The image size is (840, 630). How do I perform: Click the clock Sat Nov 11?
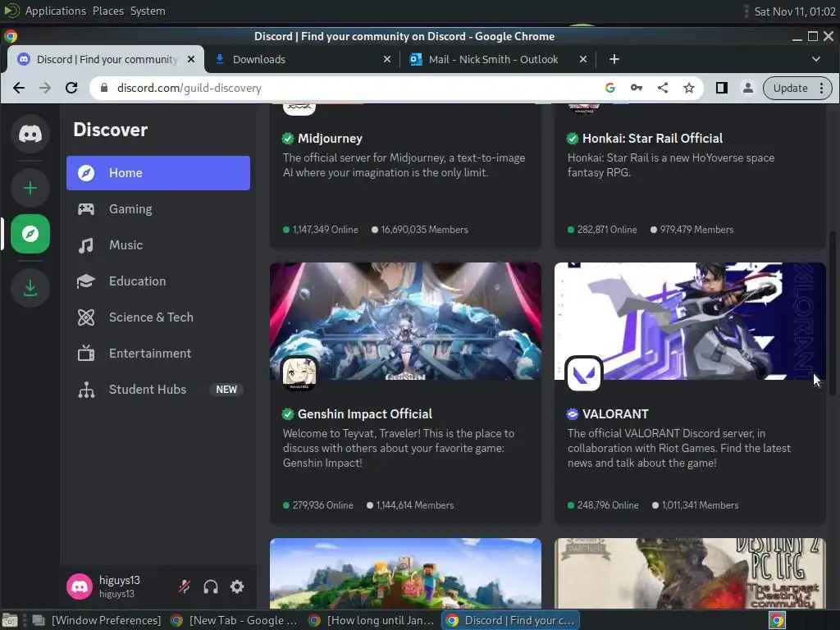[794, 11]
